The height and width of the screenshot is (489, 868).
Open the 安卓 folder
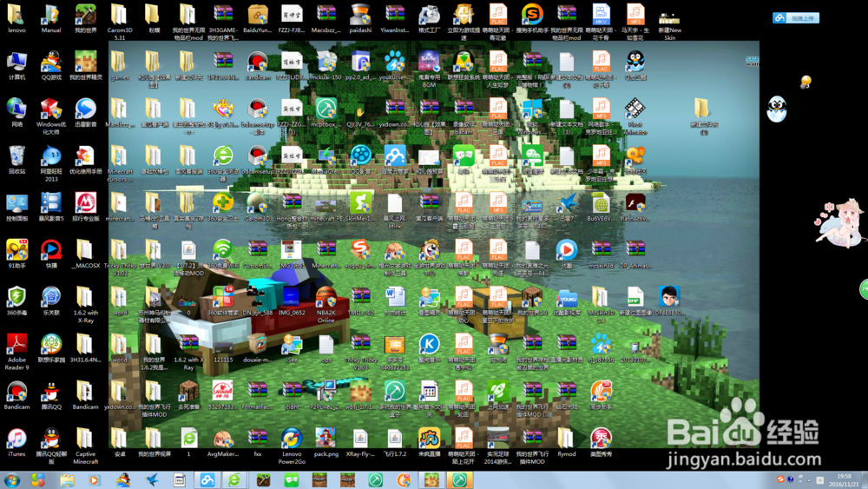(x=120, y=439)
